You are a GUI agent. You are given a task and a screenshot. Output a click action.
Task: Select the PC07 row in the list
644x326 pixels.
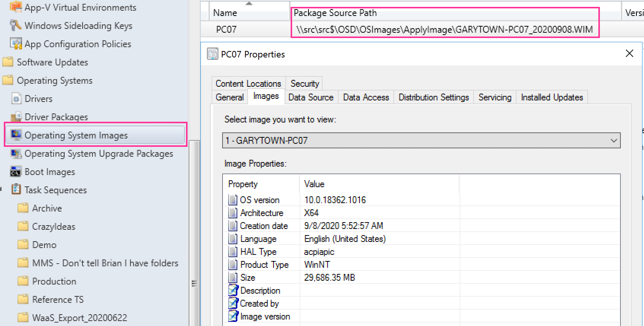[x=226, y=30]
